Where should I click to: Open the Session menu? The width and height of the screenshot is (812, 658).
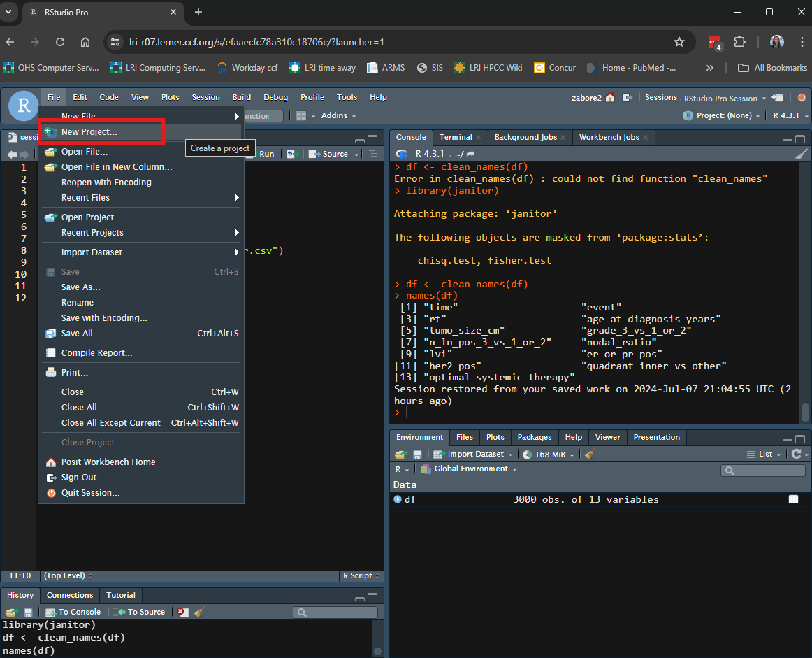pyautogui.click(x=205, y=97)
